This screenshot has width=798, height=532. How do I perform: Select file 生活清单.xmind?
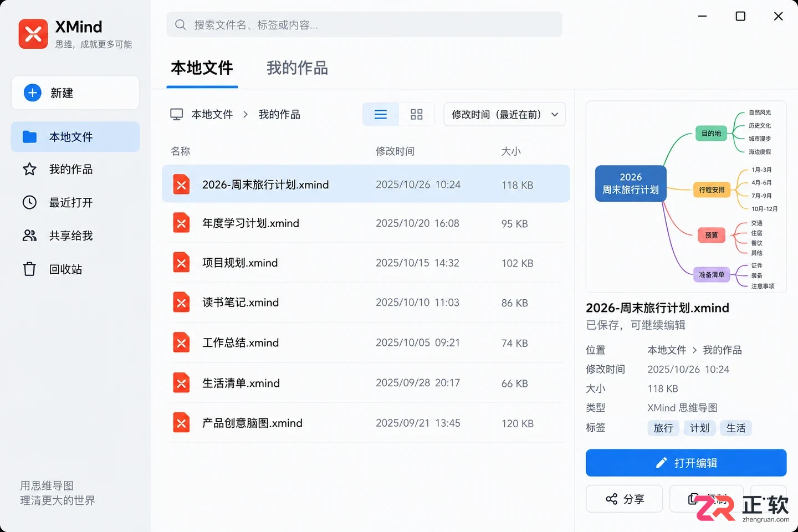coord(366,382)
